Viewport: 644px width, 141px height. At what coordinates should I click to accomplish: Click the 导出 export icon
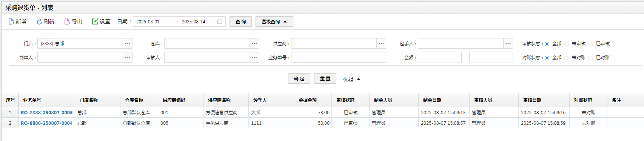click(67, 22)
